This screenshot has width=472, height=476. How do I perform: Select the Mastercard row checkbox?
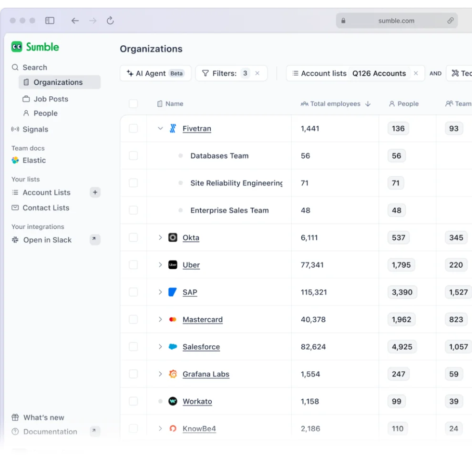point(133,319)
